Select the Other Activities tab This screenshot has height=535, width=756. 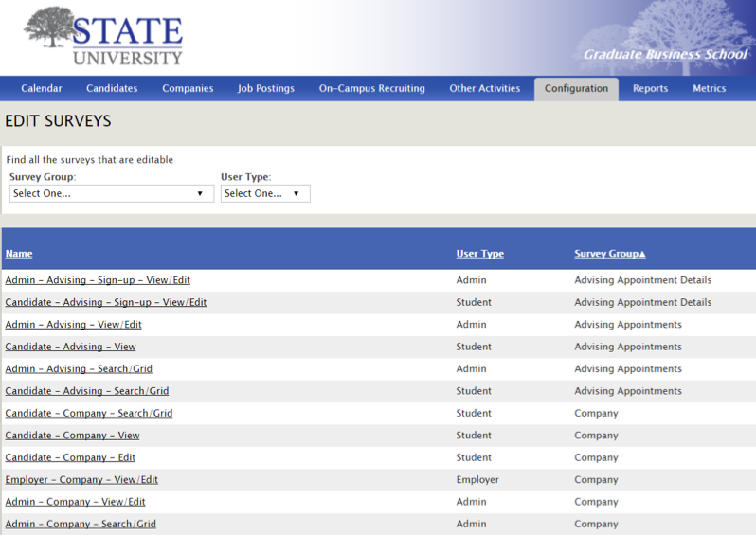coord(484,88)
